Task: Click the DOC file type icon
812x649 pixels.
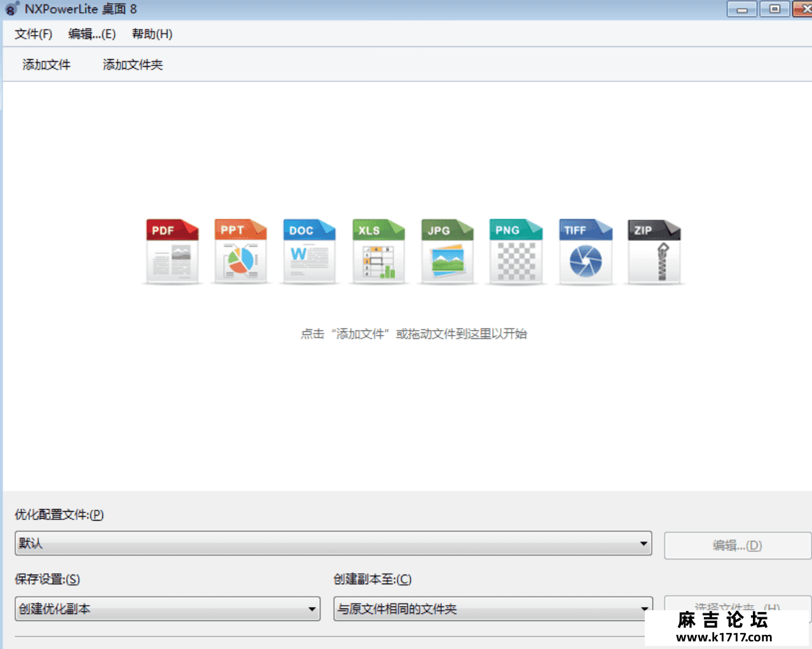Action: 310,252
